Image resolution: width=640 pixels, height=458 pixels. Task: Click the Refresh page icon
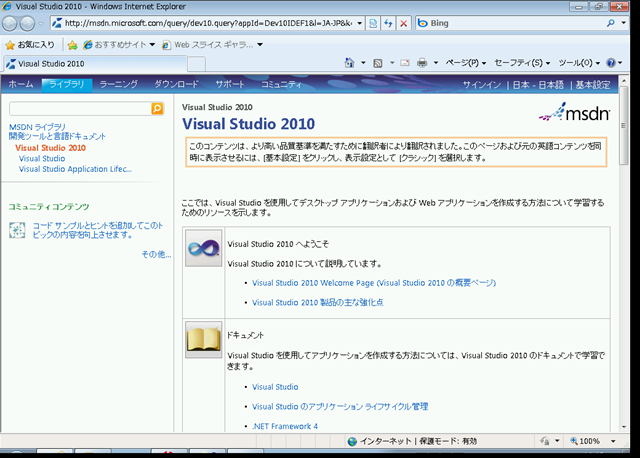point(388,22)
